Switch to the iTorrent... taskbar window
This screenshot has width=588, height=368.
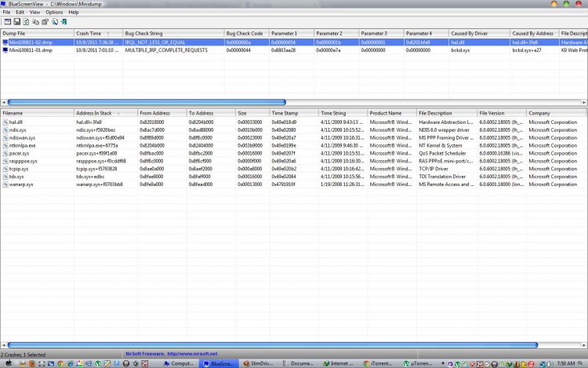click(378, 363)
